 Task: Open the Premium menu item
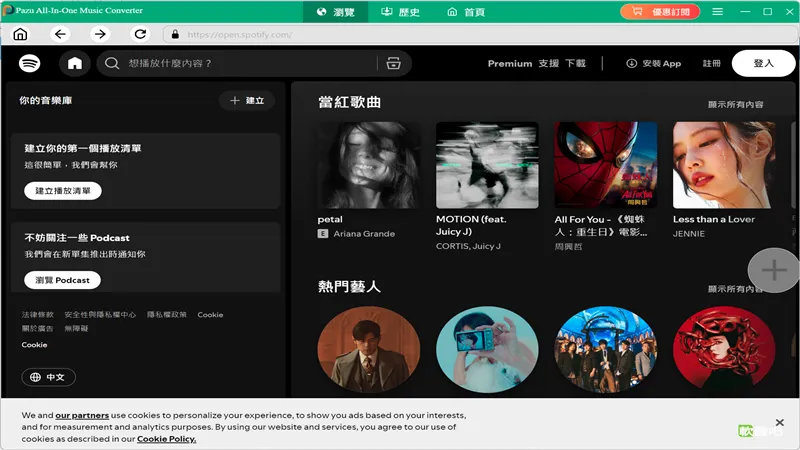510,63
